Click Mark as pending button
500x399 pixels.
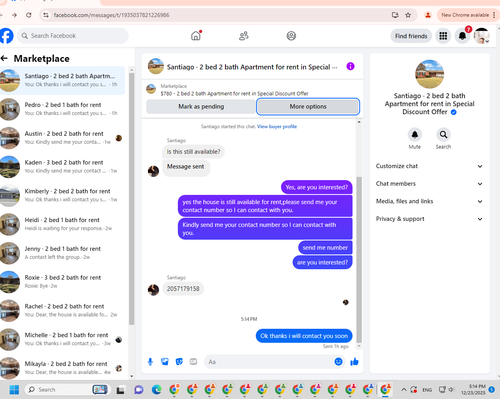coord(201,107)
